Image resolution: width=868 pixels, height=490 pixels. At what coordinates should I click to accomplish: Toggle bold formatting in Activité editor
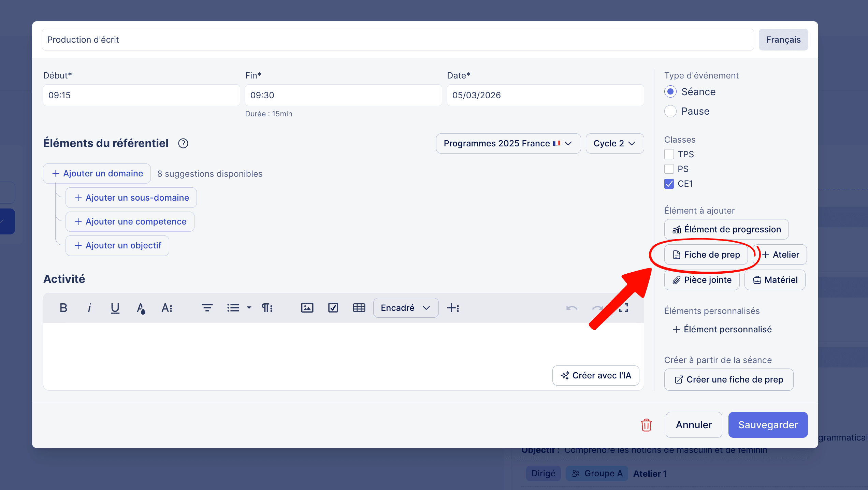pos(63,308)
